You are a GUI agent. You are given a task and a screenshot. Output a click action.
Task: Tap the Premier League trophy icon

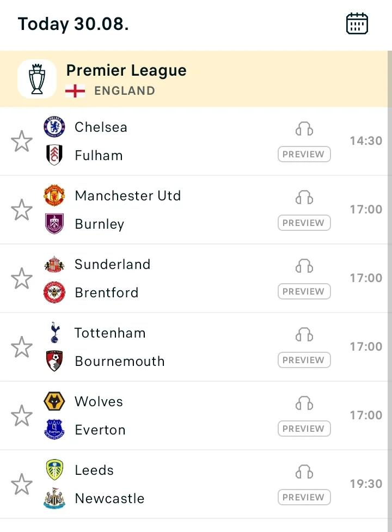37,79
